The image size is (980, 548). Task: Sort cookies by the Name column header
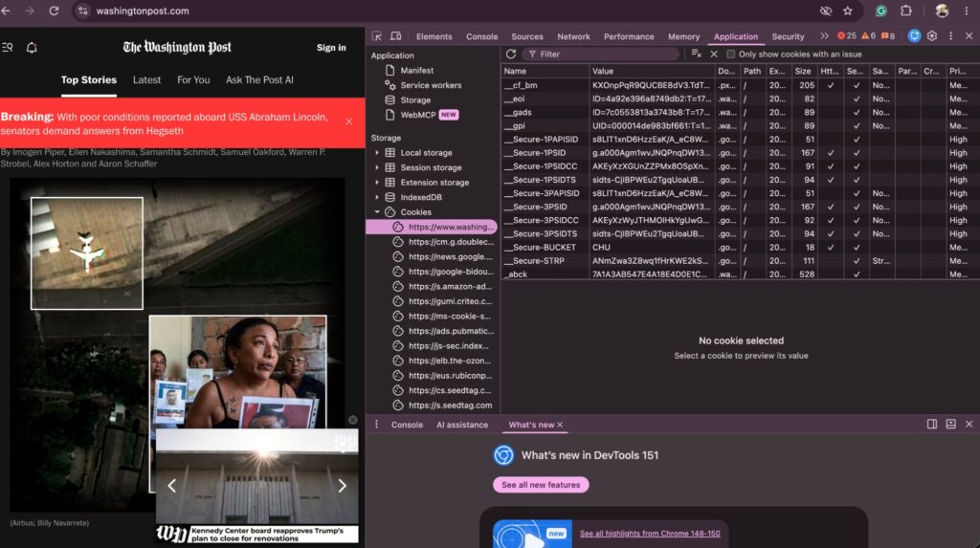point(545,71)
